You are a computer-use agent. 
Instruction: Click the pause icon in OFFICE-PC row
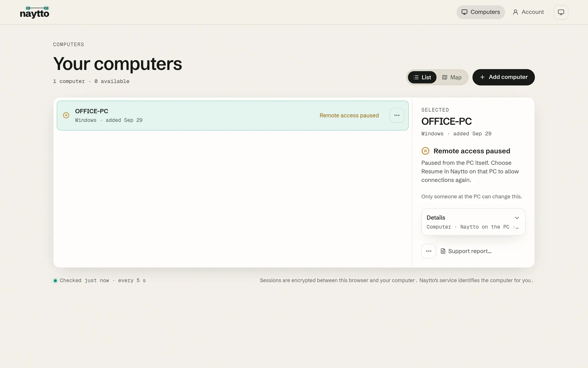[x=66, y=115]
